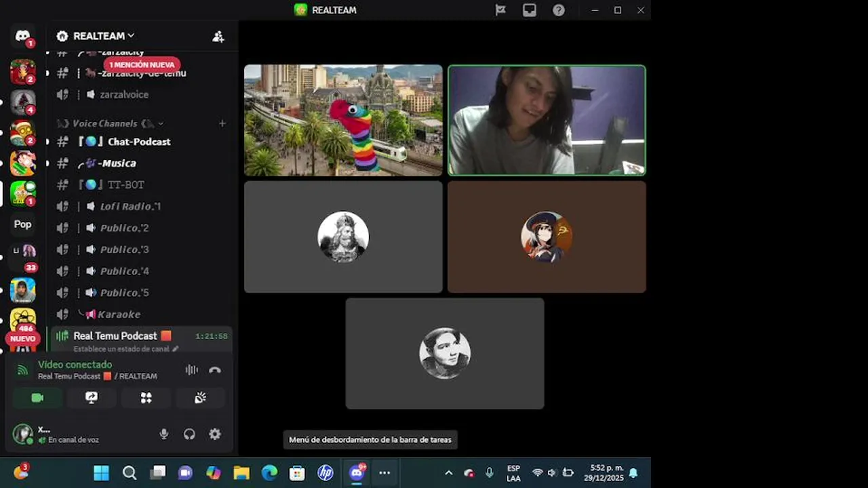Open File Explorer from the taskbar
Screen dimensions: 868x488
point(241,473)
